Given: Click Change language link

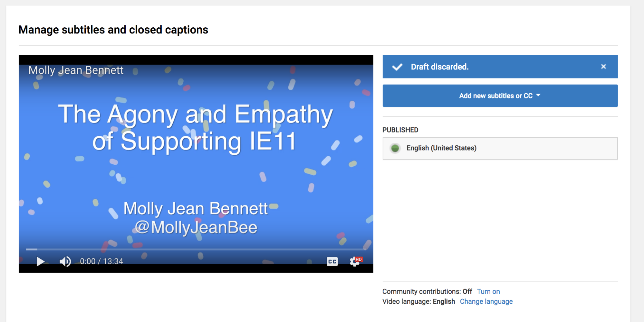Looking at the screenshot, I should pos(486,301).
